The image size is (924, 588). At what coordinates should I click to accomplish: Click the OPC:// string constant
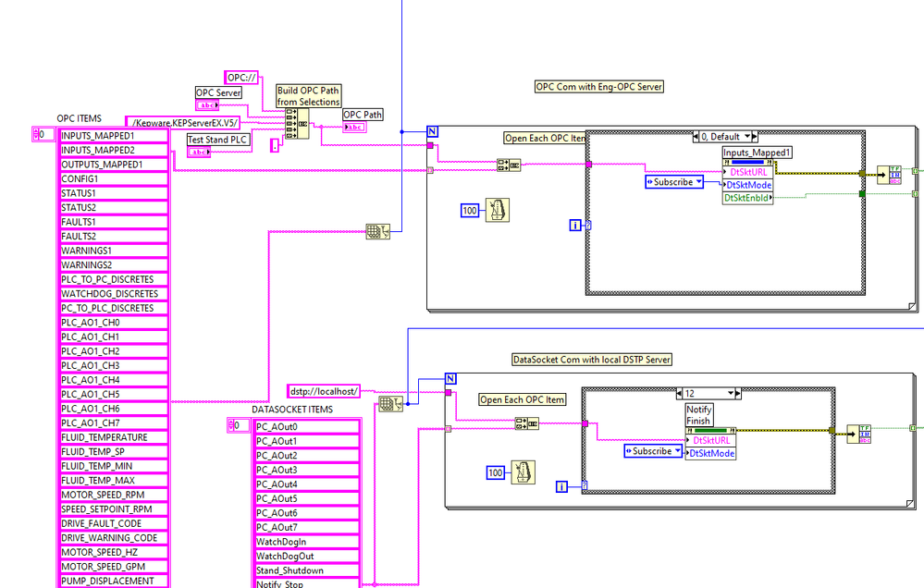241,78
